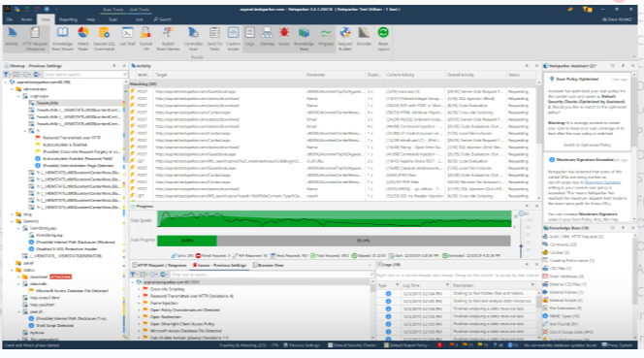The image size is (644, 358).
Task: Open Out of Scope Links entry
Action: coord(568,332)
